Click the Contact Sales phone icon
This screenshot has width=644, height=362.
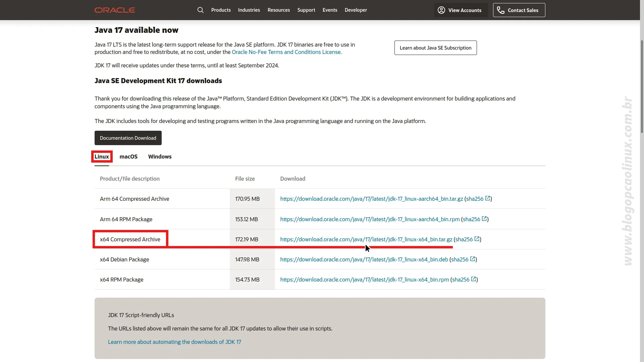pyautogui.click(x=501, y=10)
